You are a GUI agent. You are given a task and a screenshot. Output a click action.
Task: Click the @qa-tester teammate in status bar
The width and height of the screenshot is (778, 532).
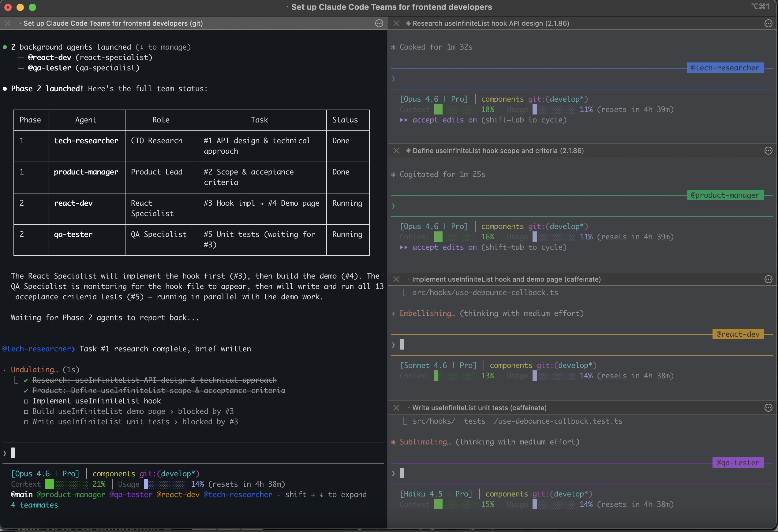point(131,494)
